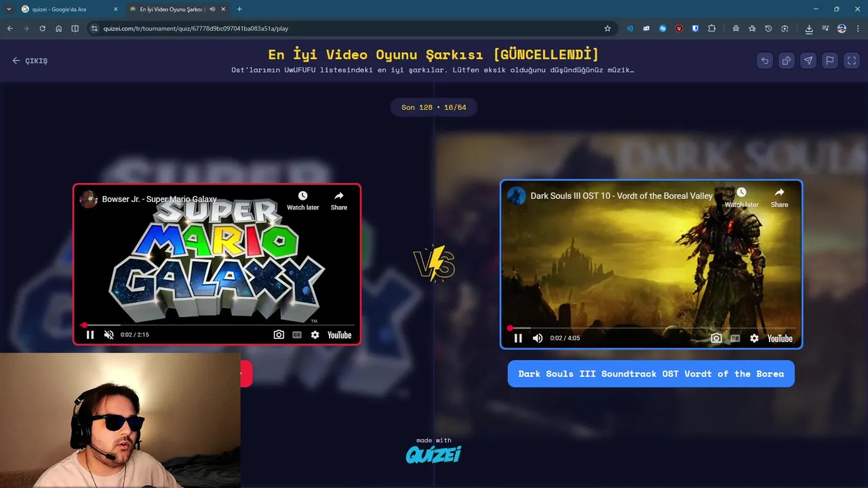Seek in the Dark Souls III video progress bar

pos(651,328)
